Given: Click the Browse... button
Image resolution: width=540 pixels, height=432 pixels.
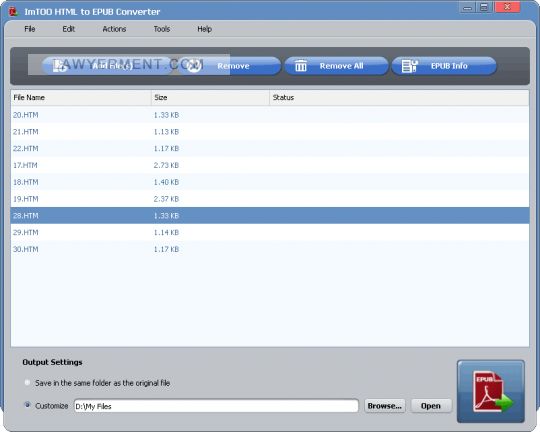Looking at the screenshot, I should pyautogui.click(x=385, y=406).
